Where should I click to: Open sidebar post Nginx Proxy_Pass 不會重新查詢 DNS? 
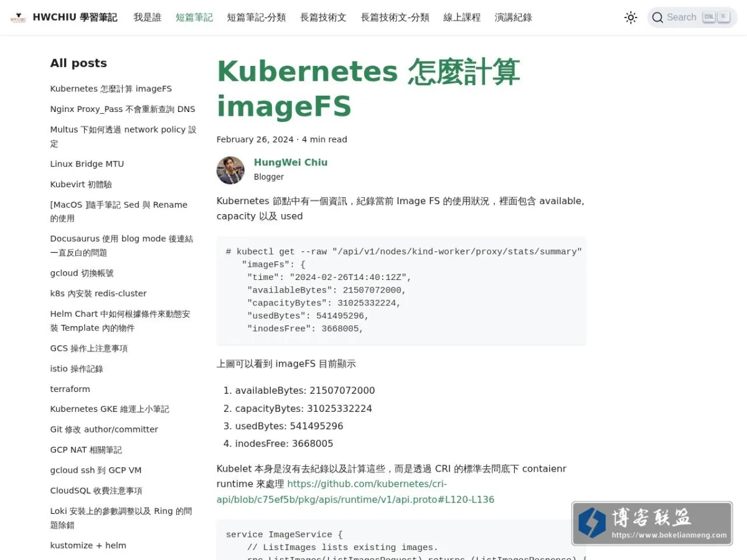123,109
